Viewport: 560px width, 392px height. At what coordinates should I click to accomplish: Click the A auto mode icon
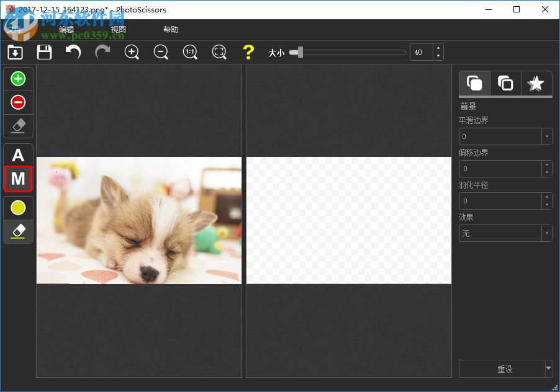pyautogui.click(x=18, y=154)
